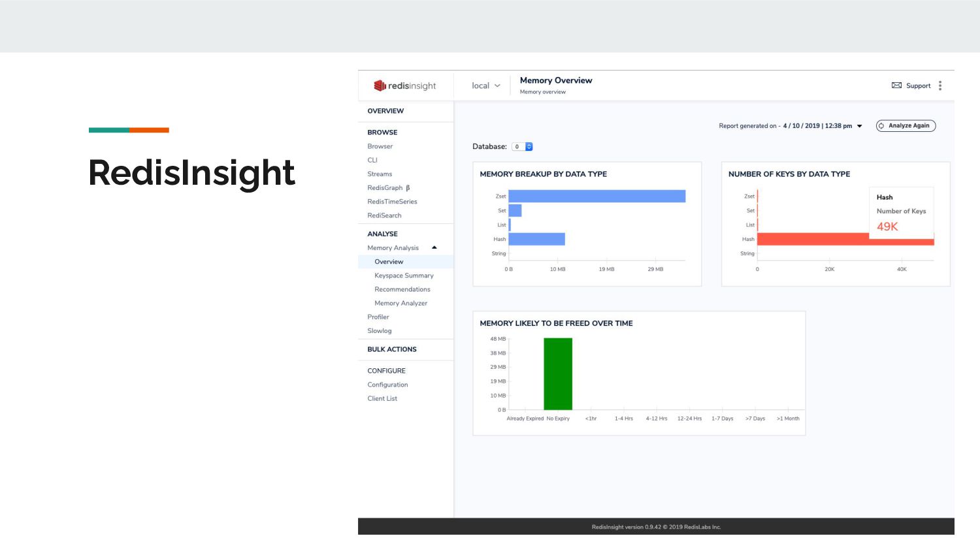Image resolution: width=980 pixels, height=551 pixels.
Task: Open the Memory Analyzer page
Action: (400, 303)
